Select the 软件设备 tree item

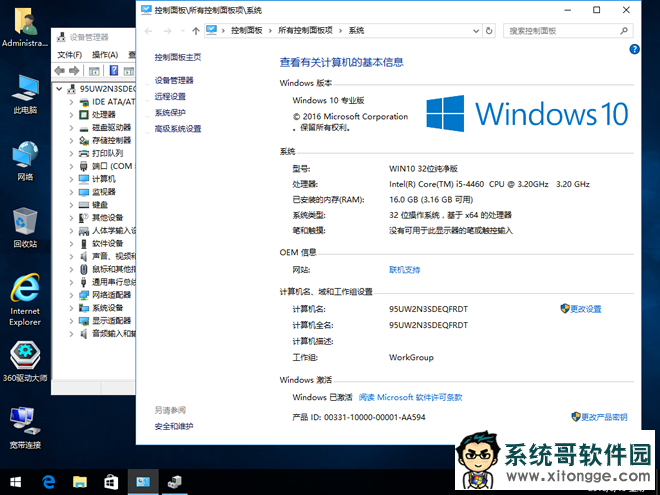[x=107, y=243]
